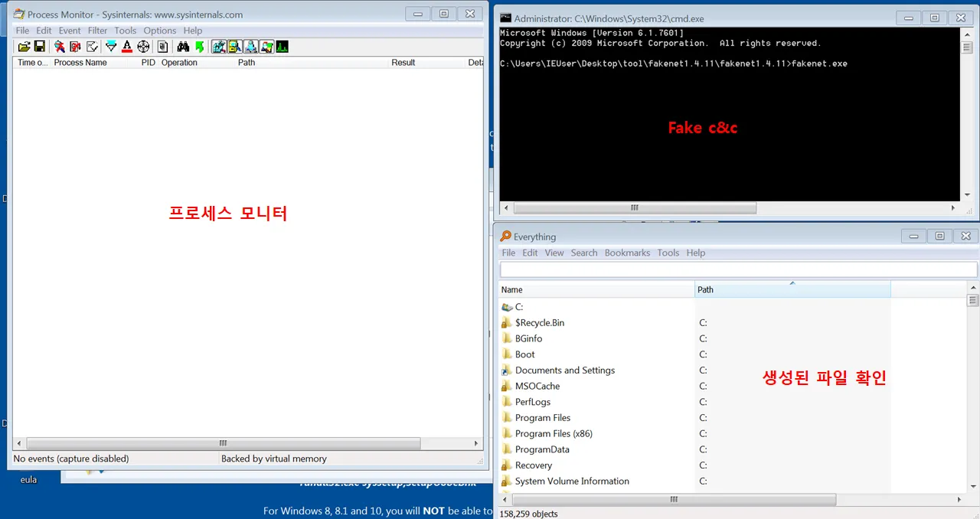The image size is (980, 519).
Task: Open the File menu in Everything
Action: click(x=508, y=253)
